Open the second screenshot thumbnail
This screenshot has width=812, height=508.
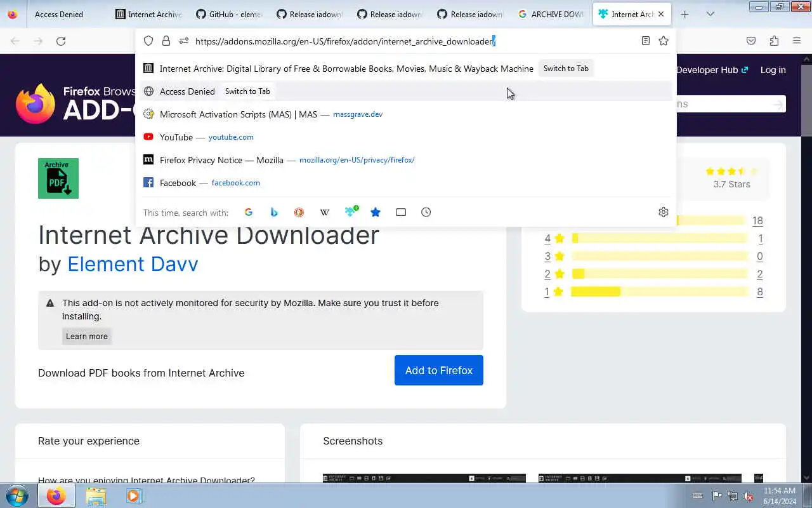[640, 478]
